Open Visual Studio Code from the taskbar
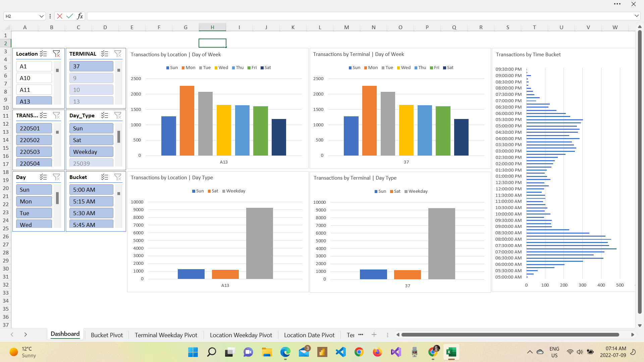This screenshot has height=362, width=644. pyautogui.click(x=340, y=352)
